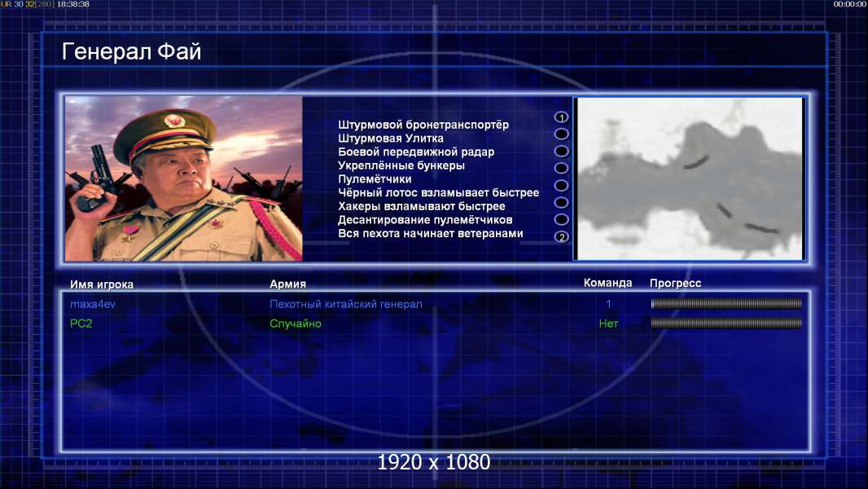Click 'Случайно' army entry for PC2
The width and height of the screenshot is (868, 489).
tap(296, 324)
